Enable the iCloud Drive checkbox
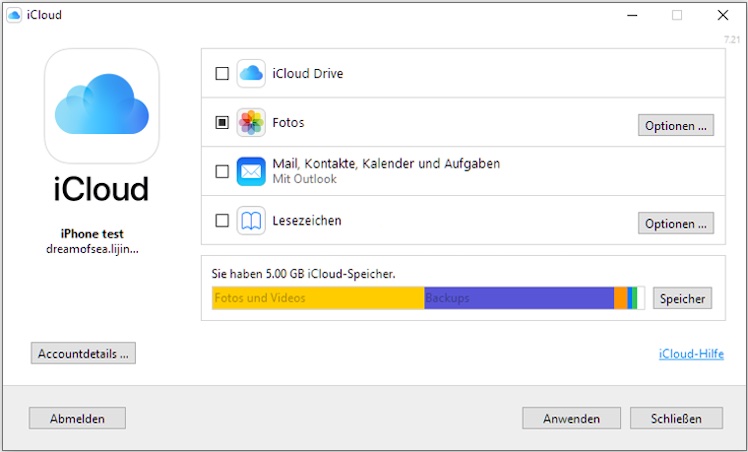 tap(222, 74)
